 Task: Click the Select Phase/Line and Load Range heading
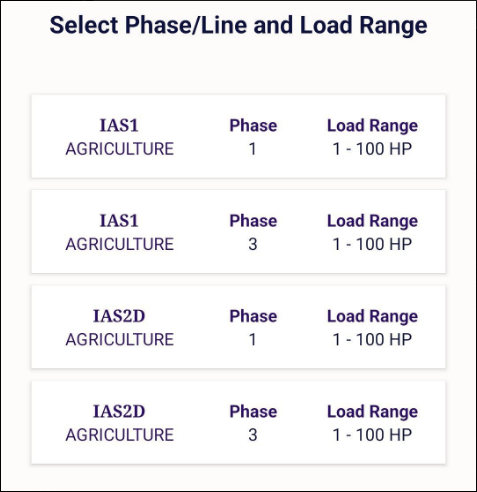238,26
